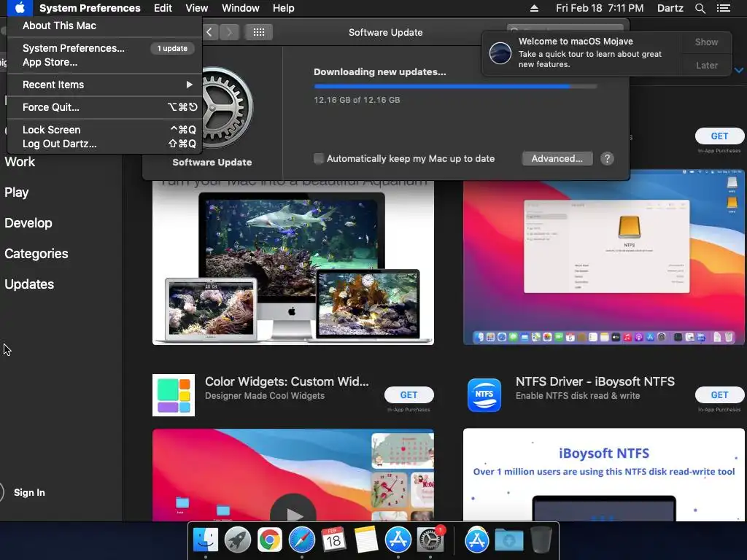Click the 1 update badge
747x560 pixels.
click(x=172, y=48)
